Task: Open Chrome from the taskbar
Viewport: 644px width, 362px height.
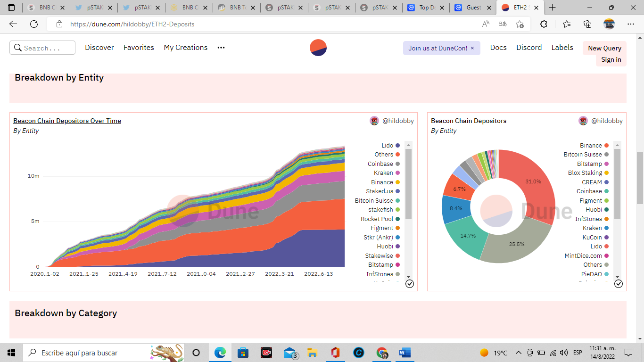Action: [382, 353]
